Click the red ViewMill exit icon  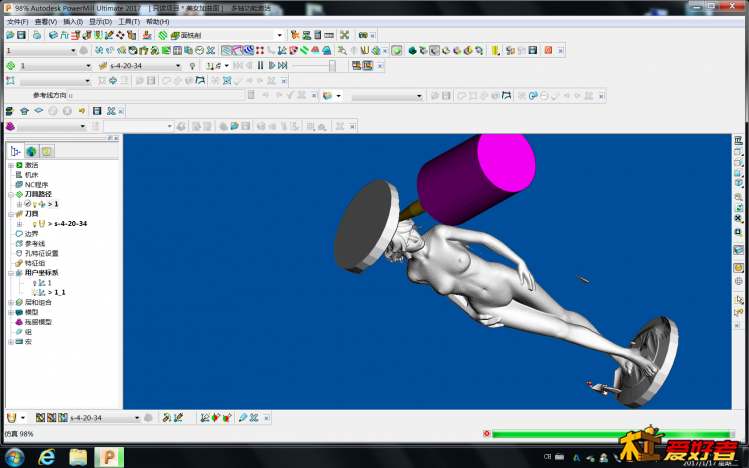tap(548, 51)
